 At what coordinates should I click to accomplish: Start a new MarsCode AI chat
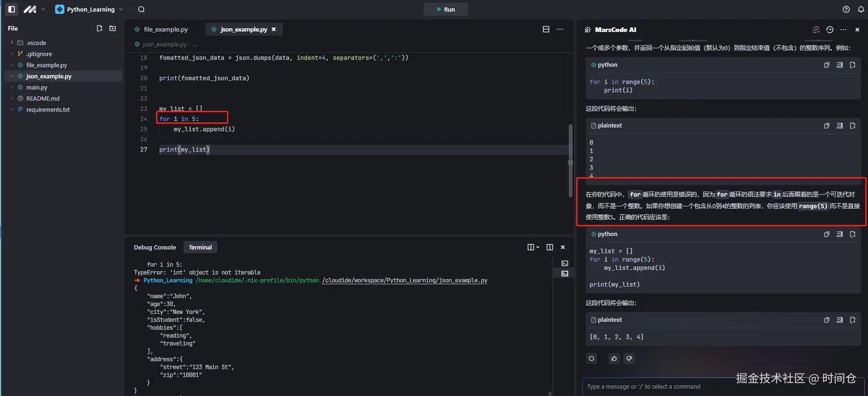pyautogui.click(x=816, y=30)
